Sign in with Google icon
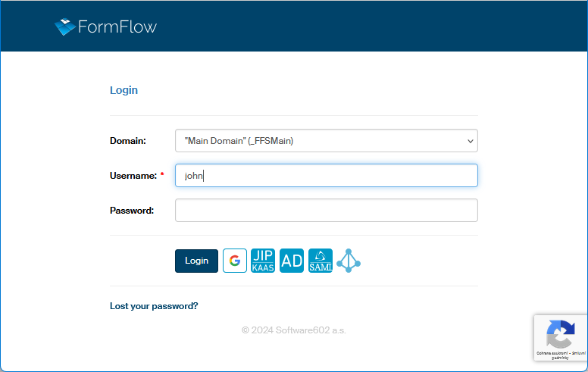The image size is (588, 372). pyautogui.click(x=235, y=261)
